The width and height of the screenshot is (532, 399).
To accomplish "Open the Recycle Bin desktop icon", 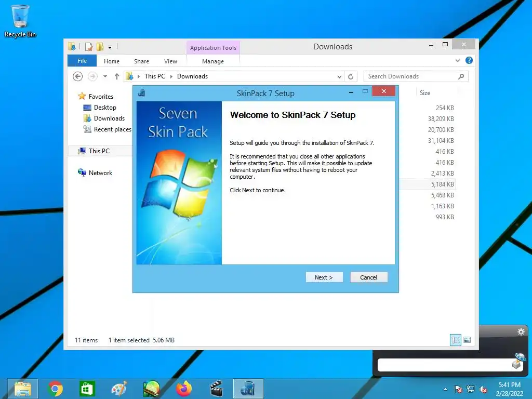I will 20,21.
